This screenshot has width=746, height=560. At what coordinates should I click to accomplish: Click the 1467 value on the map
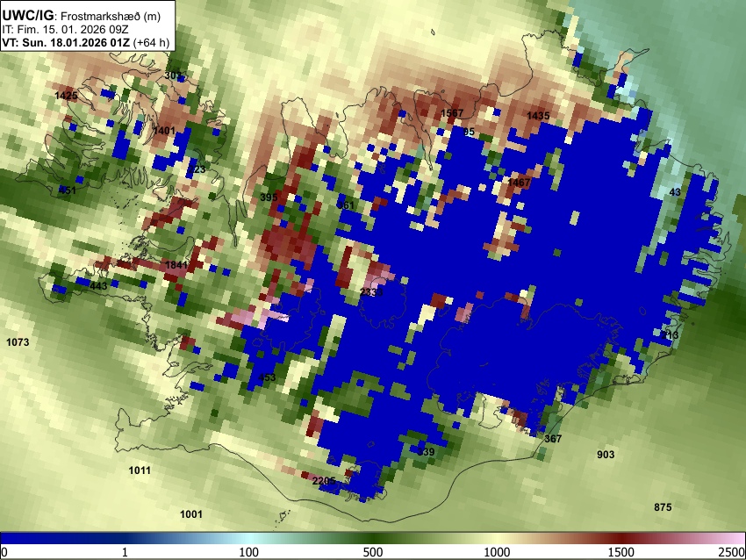(519, 183)
